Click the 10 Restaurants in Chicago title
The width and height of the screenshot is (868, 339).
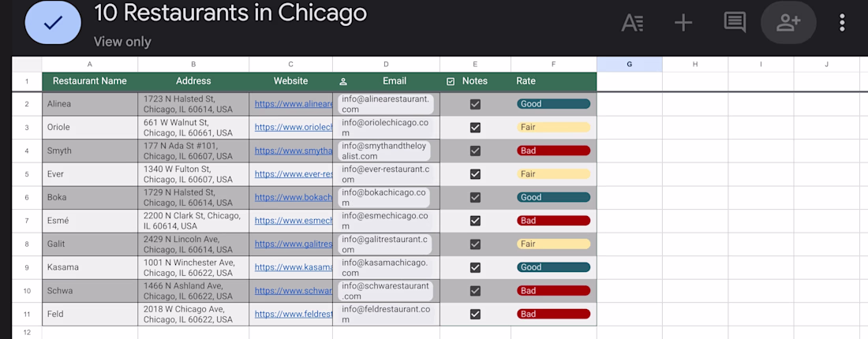pyautogui.click(x=230, y=13)
